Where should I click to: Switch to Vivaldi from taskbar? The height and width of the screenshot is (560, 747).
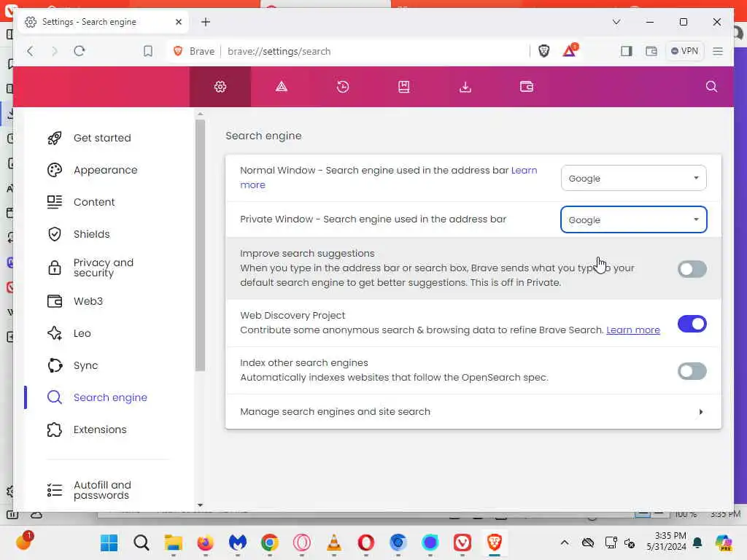(x=462, y=542)
